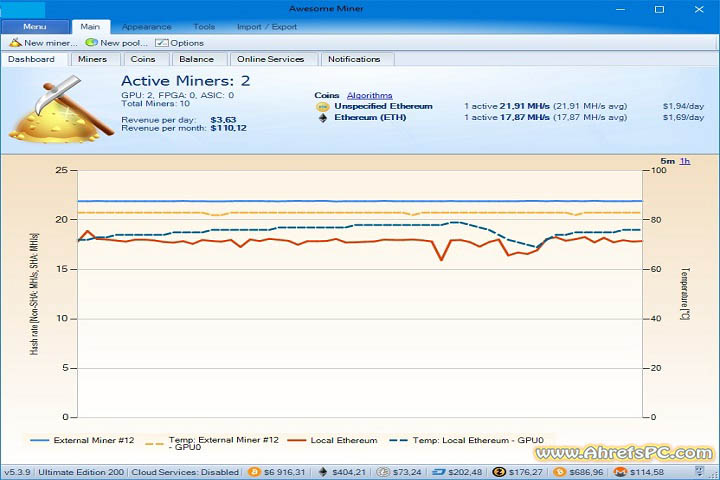The width and height of the screenshot is (720, 480).
Task: Open the Menu button
Action: tap(35, 27)
